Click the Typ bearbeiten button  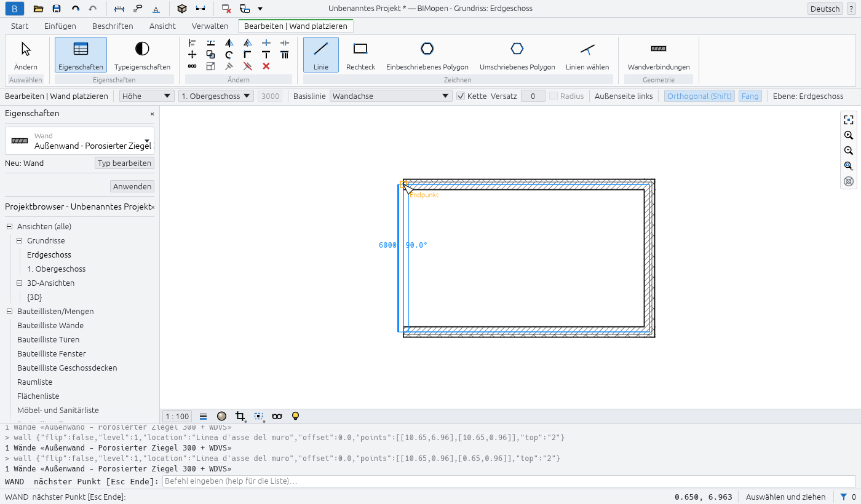coord(124,163)
